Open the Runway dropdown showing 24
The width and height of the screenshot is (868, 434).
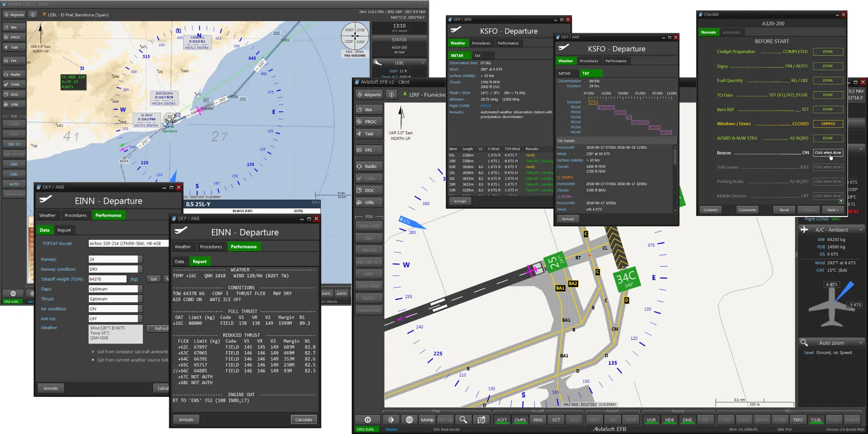(141, 259)
